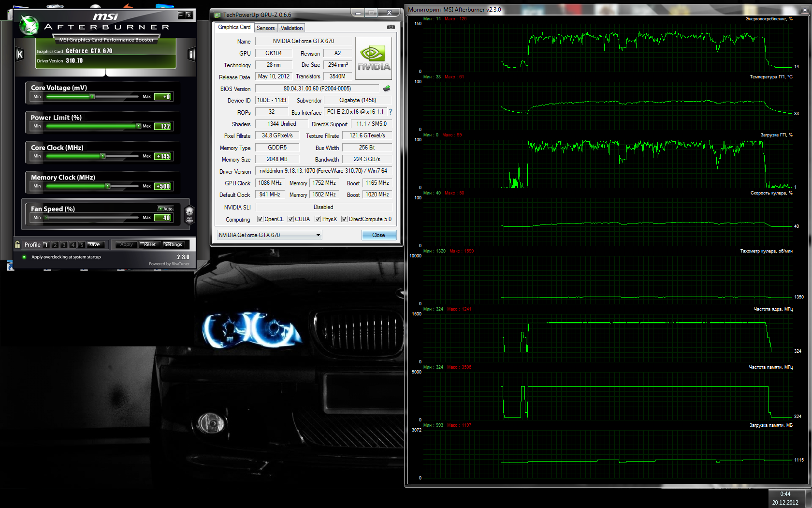
Task: Select profile slot 4
Action: [x=72, y=245]
